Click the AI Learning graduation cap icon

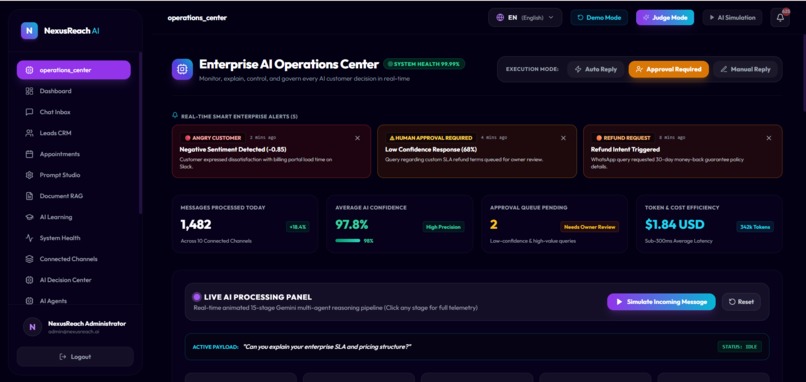tap(29, 217)
